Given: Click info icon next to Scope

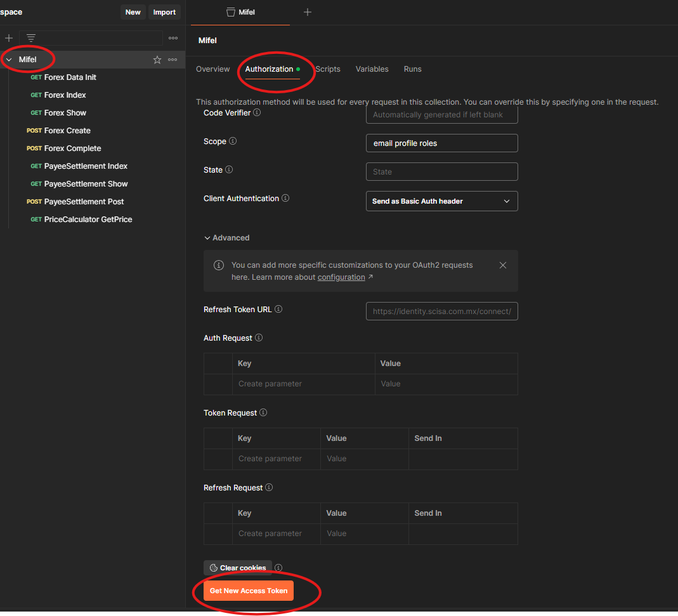Looking at the screenshot, I should click(x=233, y=141).
